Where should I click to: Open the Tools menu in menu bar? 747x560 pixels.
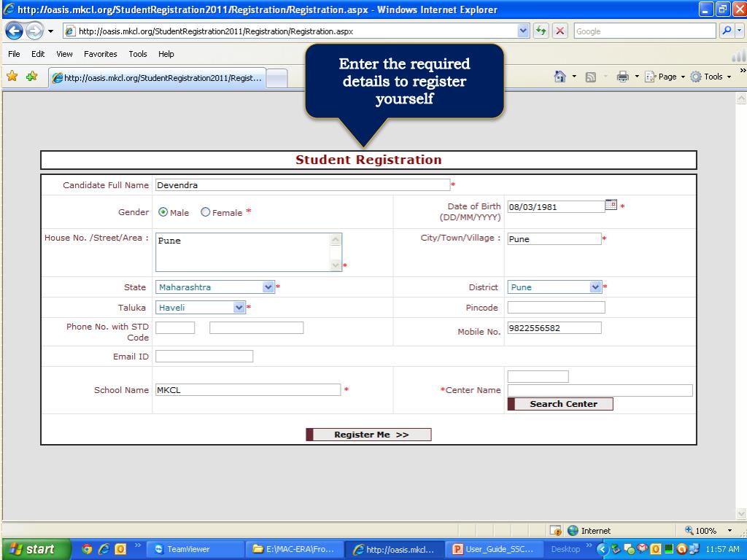(x=138, y=54)
